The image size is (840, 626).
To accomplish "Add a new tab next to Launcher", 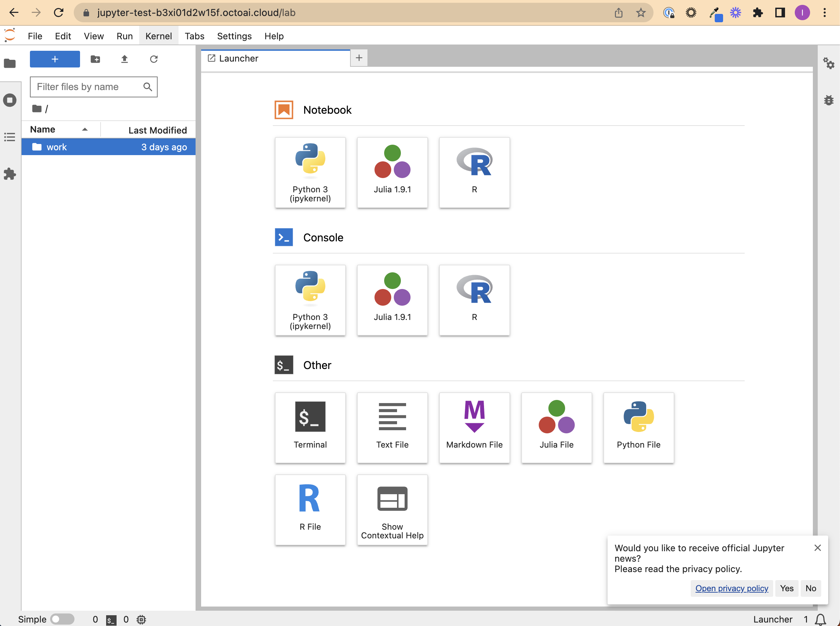I will click(359, 58).
